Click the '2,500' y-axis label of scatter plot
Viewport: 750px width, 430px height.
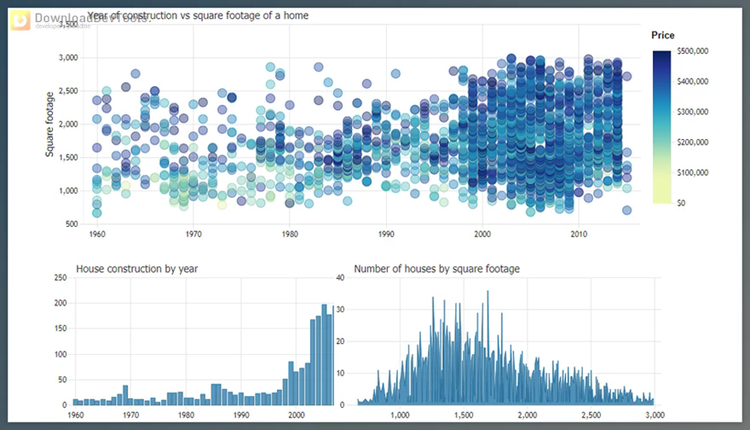(x=68, y=91)
